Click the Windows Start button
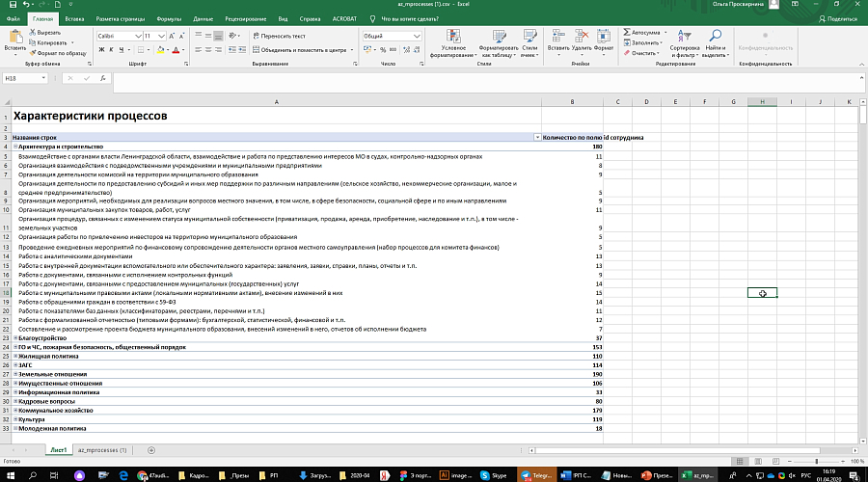868x482 pixels. coord(10,475)
